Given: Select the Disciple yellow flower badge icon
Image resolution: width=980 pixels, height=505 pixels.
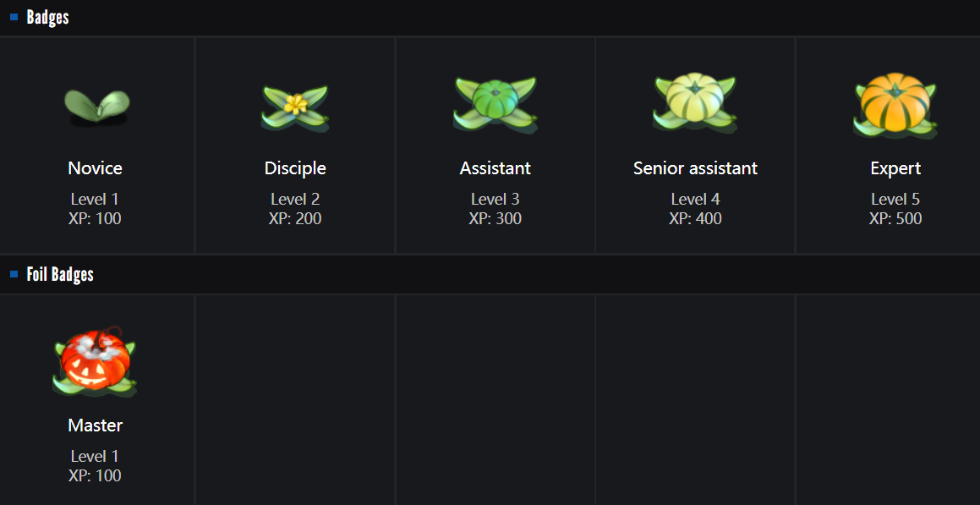Looking at the screenshot, I should [x=295, y=107].
